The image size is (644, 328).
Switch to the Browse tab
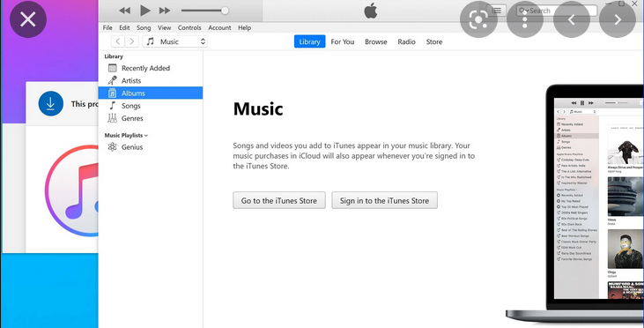click(376, 42)
